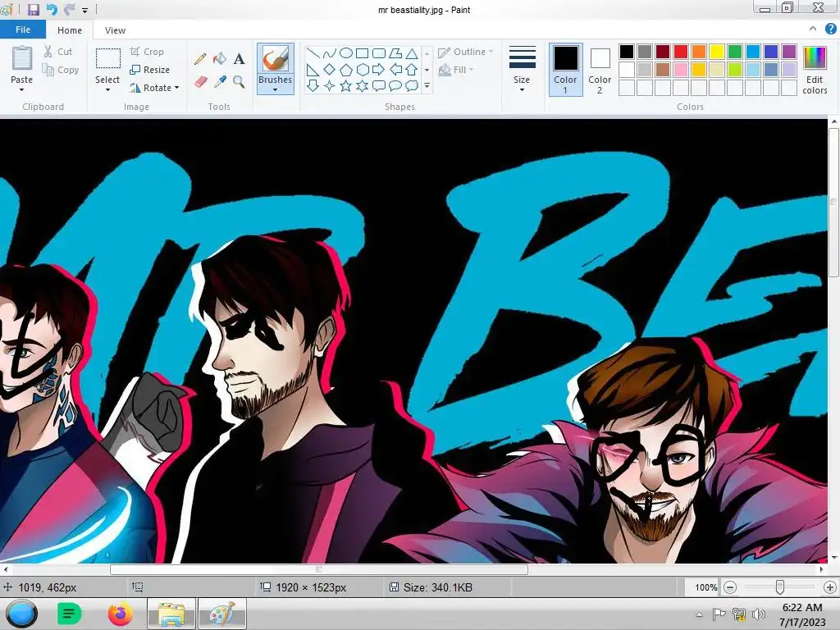Image resolution: width=840 pixels, height=630 pixels.
Task: Pick the purple palette swatch
Action: (788, 52)
